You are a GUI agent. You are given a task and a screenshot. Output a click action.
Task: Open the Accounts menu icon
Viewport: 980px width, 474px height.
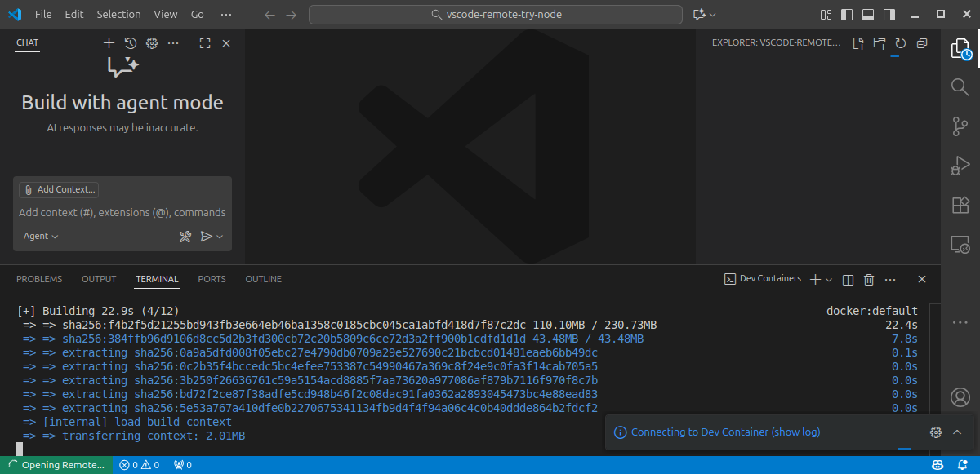960,397
